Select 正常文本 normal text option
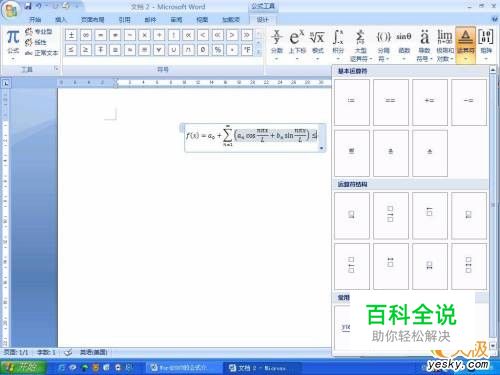The width and height of the screenshot is (500, 375). 41,53
